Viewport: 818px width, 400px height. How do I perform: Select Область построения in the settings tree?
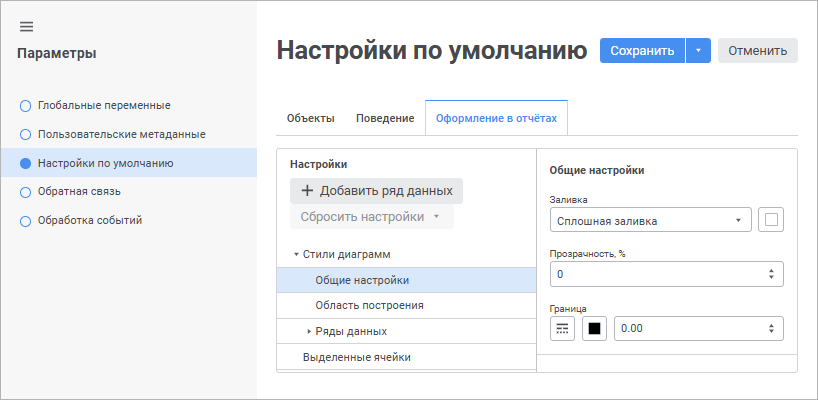(406, 306)
